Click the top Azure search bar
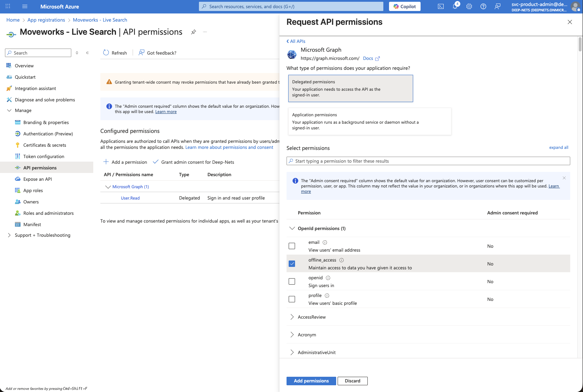 coord(291,6)
